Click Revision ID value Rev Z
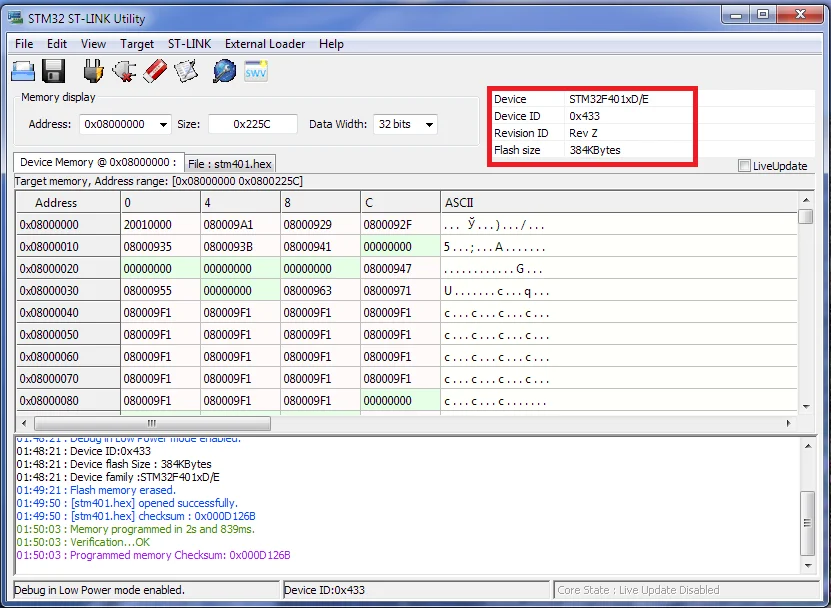 (x=583, y=133)
